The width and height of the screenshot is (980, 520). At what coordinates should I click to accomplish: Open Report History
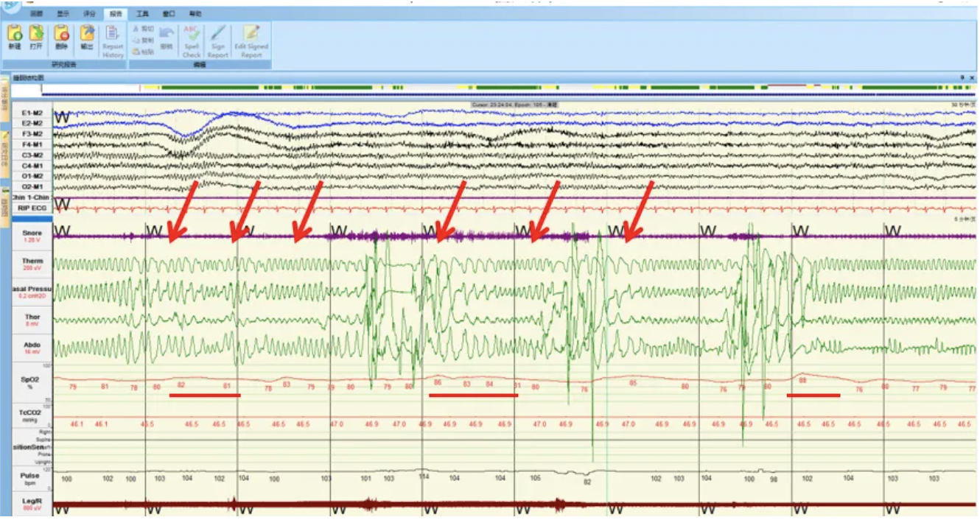(113, 41)
